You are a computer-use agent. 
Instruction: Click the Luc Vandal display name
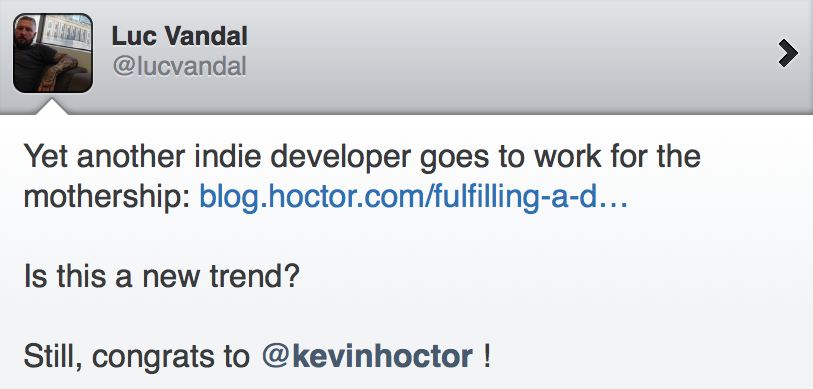[x=179, y=36]
